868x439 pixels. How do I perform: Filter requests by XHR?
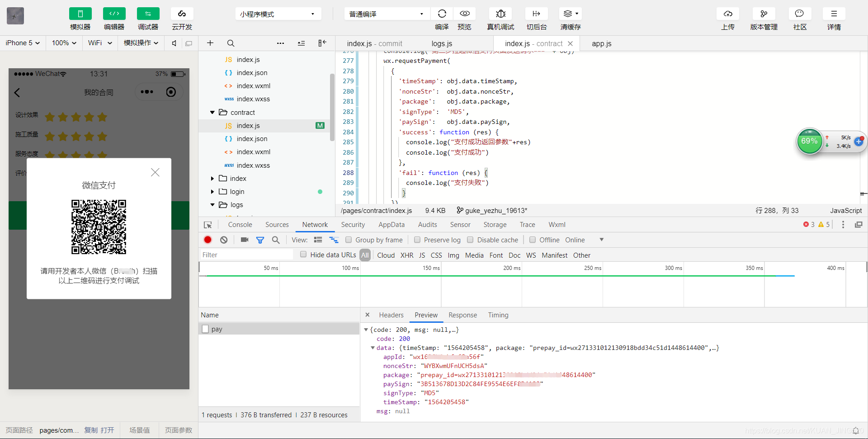point(407,255)
